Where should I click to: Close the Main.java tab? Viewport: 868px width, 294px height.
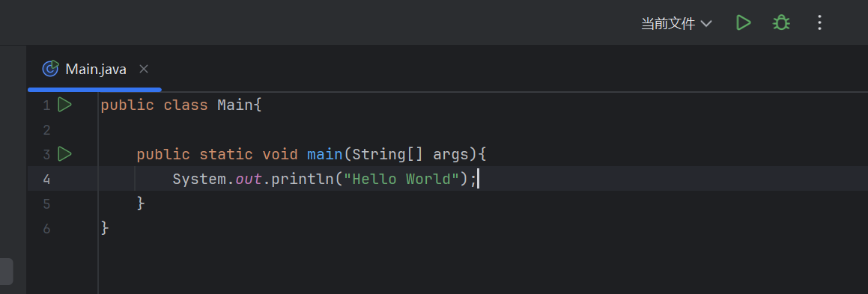pyautogui.click(x=143, y=69)
